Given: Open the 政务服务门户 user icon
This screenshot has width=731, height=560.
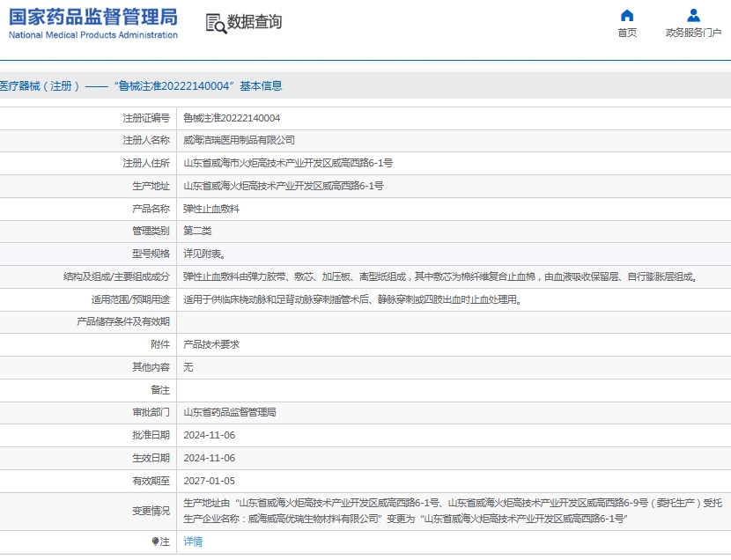Looking at the screenshot, I should 693,16.
